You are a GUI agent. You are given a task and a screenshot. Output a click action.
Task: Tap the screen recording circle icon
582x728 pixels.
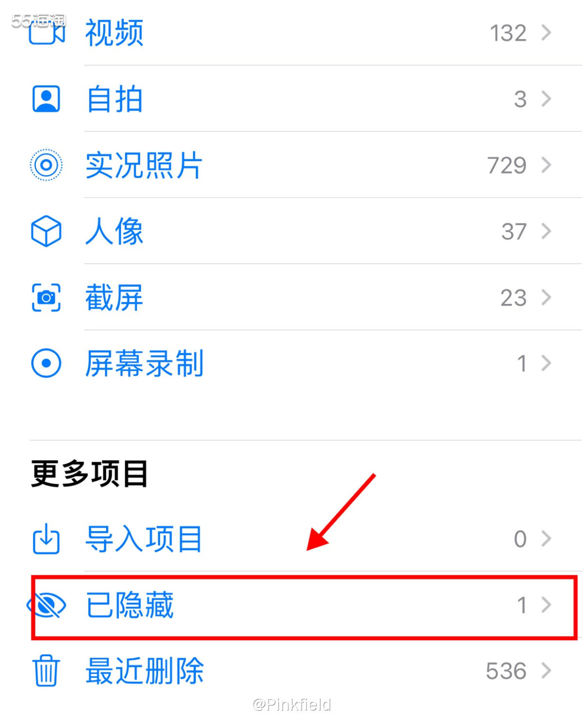tap(46, 363)
